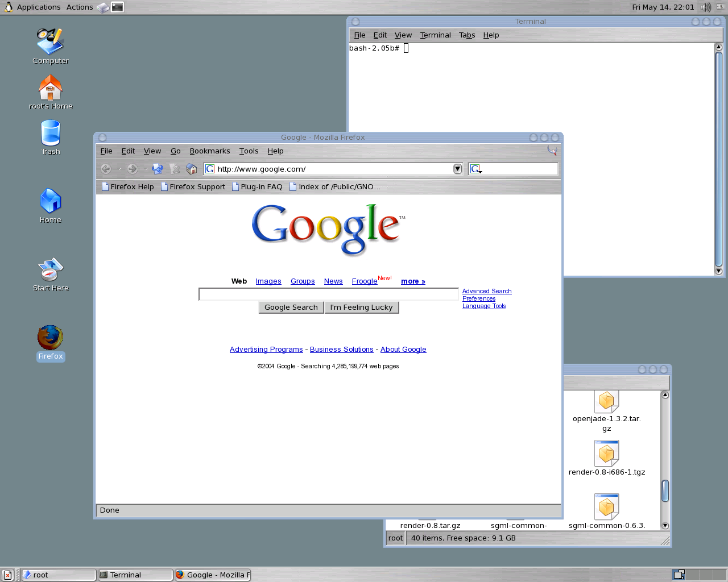Switch to root window in taskbar
The height and width of the screenshot is (582, 728).
tap(58, 575)
